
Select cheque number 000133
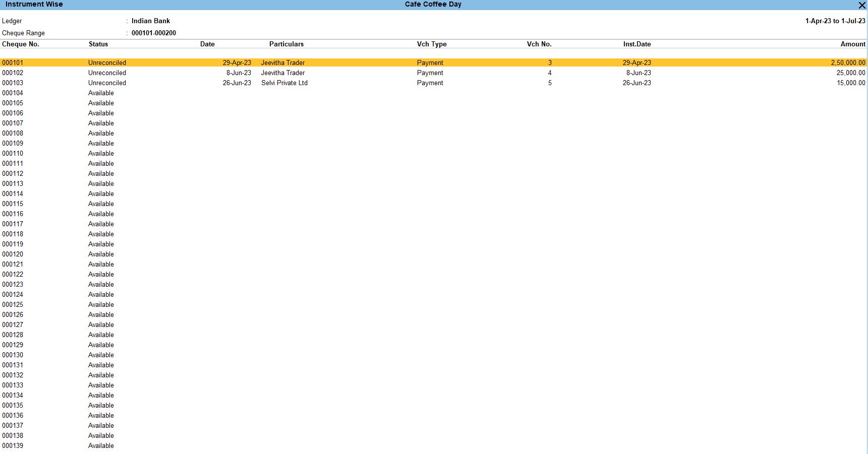[13, 385]
